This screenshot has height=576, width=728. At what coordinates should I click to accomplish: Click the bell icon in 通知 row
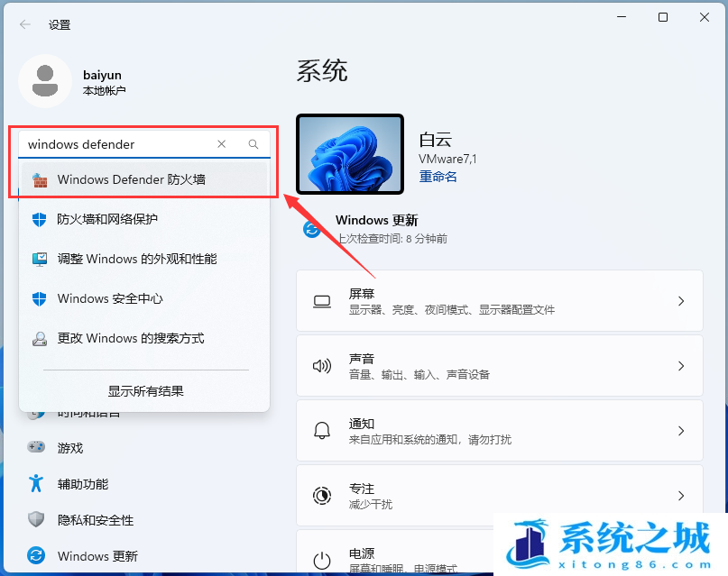click(322, 431)
